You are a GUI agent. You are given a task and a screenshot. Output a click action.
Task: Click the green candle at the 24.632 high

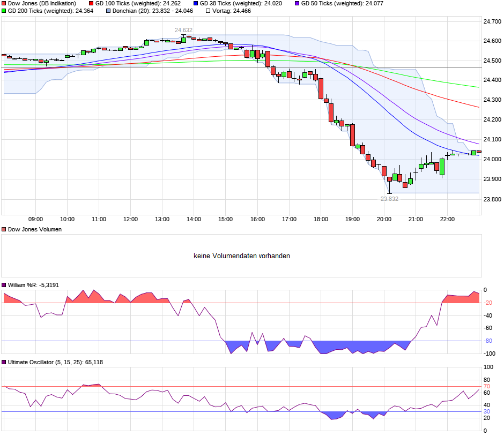pyautogui.click(x=183, y=40)
